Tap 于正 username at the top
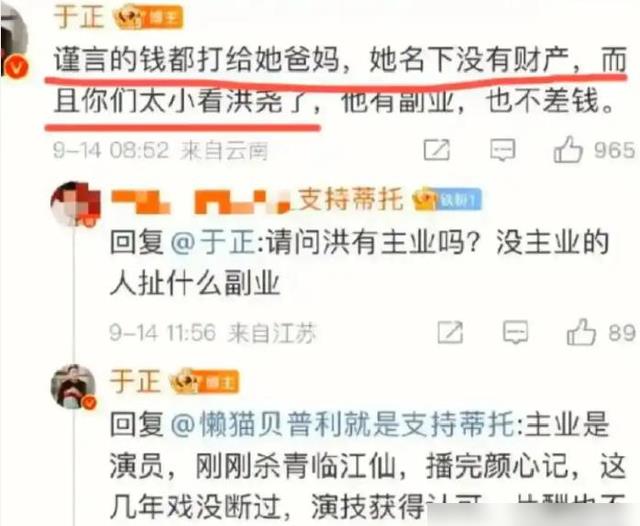This screenshot has width=640, height=526. pyautogui.click(x=78, y=16)
